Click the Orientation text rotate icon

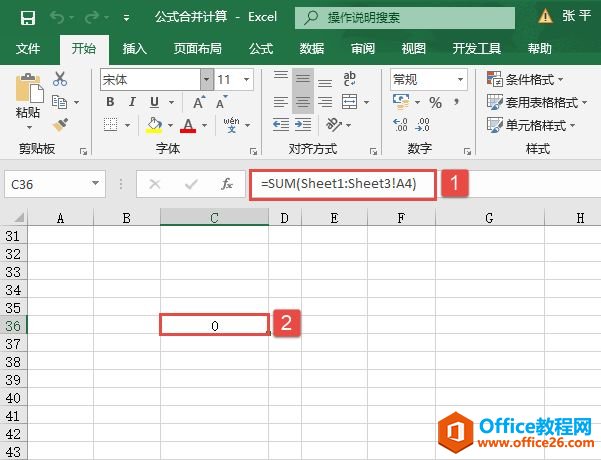pyautogui.click(x=333, y=125)
